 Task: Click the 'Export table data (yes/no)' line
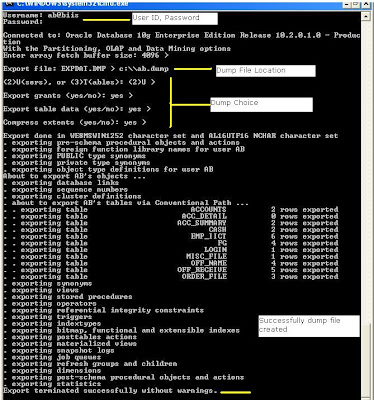click(x=77, y=109)
